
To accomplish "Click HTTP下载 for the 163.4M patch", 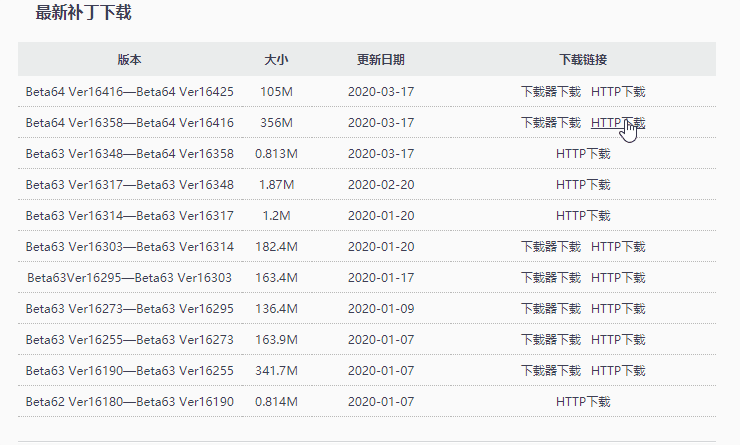I will pos(617,278).
